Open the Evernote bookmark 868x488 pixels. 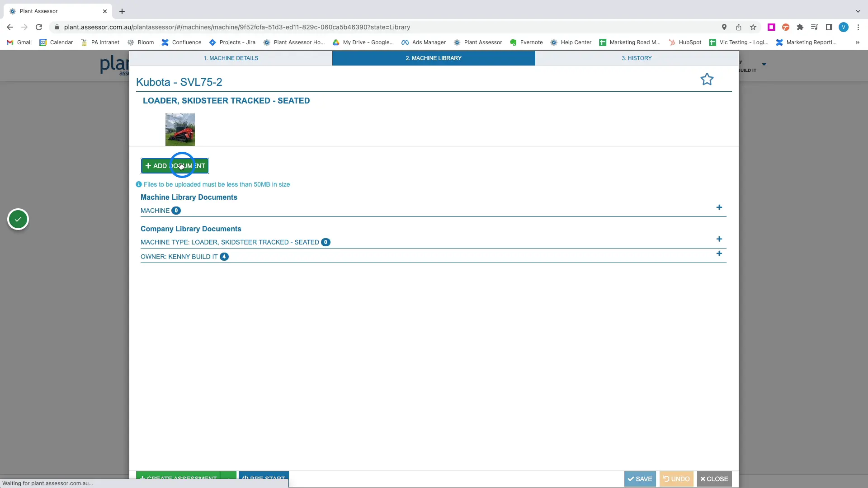[526, 42]
